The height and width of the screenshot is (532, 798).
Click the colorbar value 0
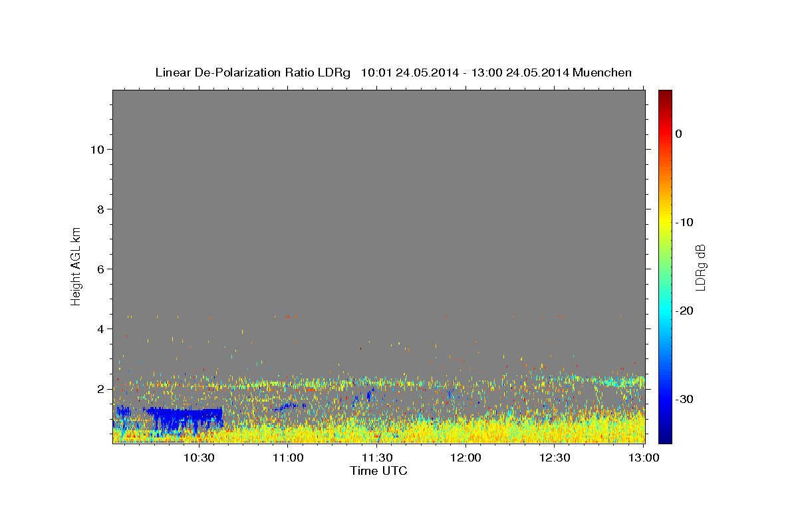pos(679,134)
